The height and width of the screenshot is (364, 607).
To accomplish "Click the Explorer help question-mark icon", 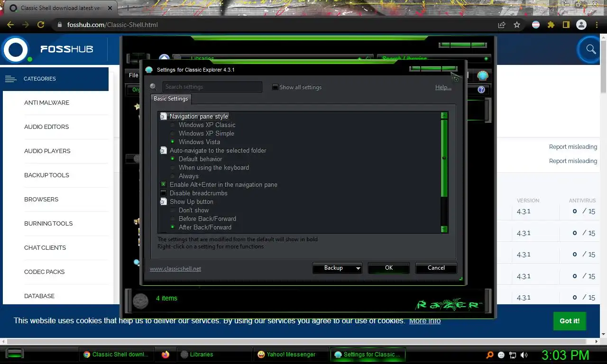I will coord(481,90).
